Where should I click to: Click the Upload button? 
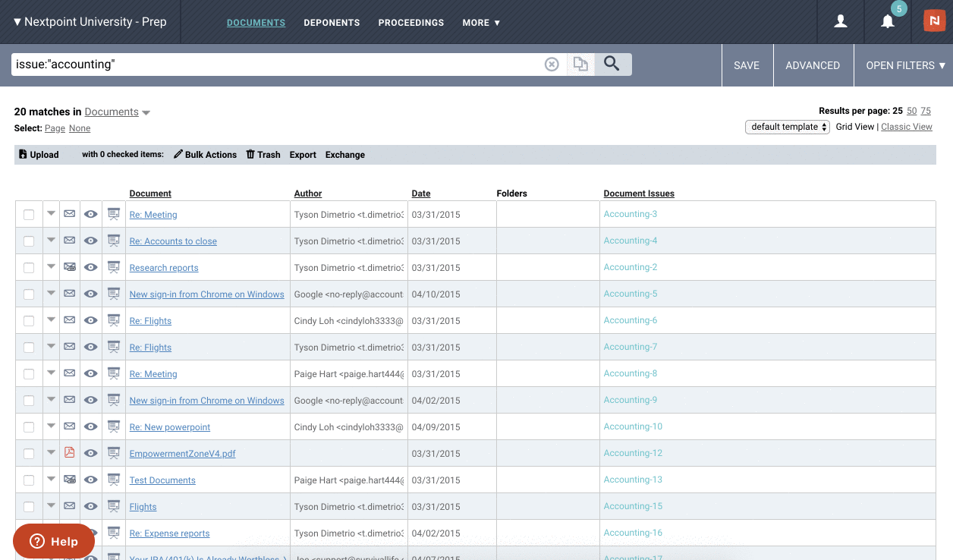[39, 154]
